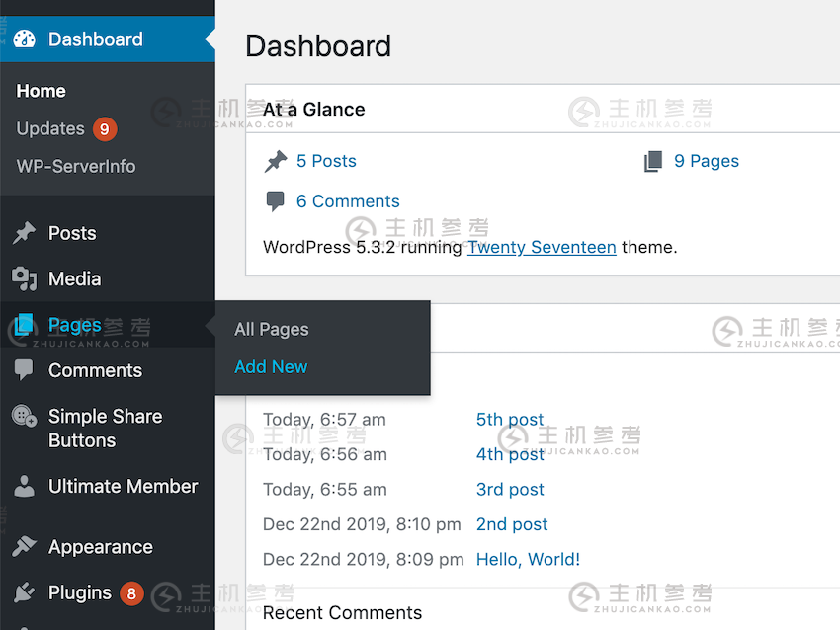Click the Comments bubble icon in sidebar
The image size is (840, 630).
click(24, 370)
